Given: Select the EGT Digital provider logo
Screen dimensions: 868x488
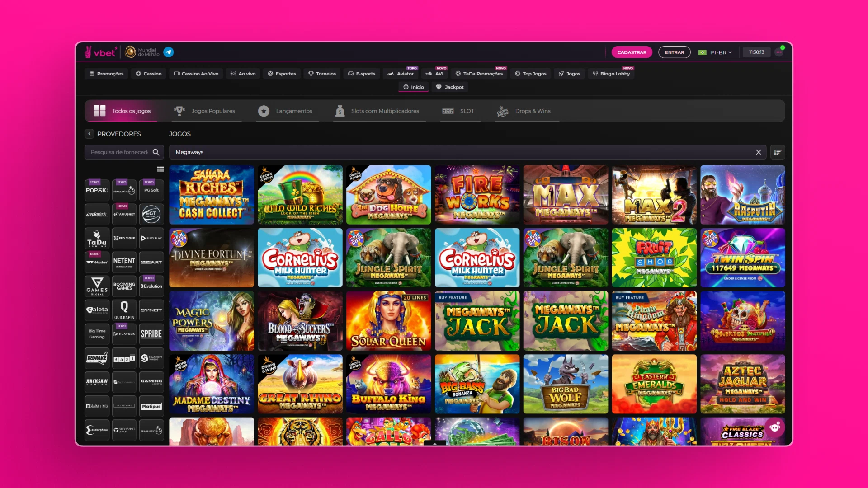Looking at the screenshot, I should tap(151, 214).
